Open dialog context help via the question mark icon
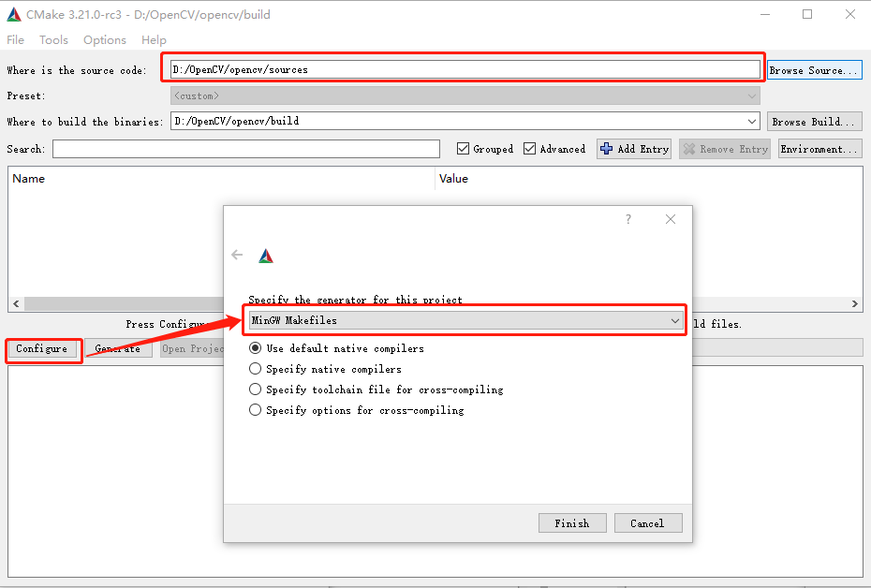This screenshot has height=588, width=871. (627, 218)
